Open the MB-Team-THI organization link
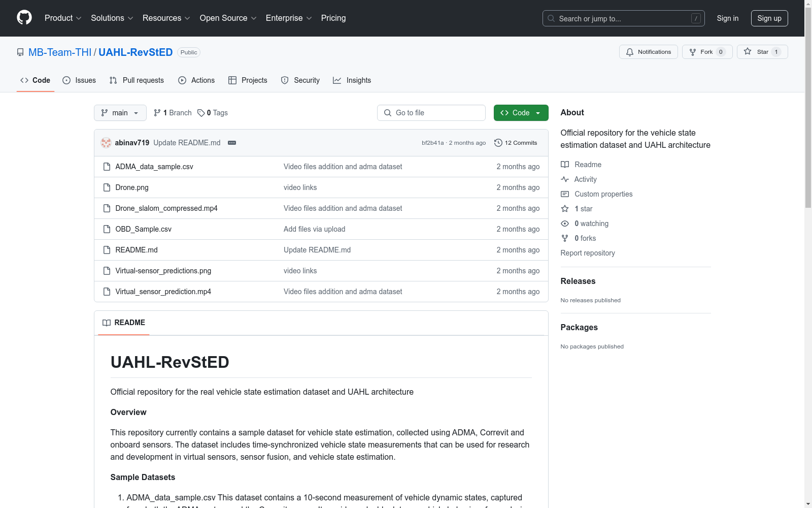Viewport: 812px width, 508px height. click(60, 52)
